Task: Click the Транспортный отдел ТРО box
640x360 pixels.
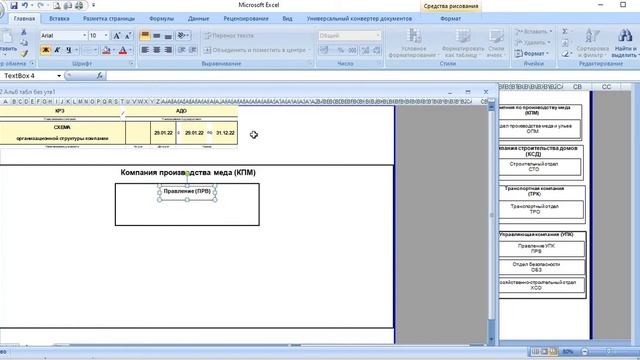Action: [x=540, y=209]
